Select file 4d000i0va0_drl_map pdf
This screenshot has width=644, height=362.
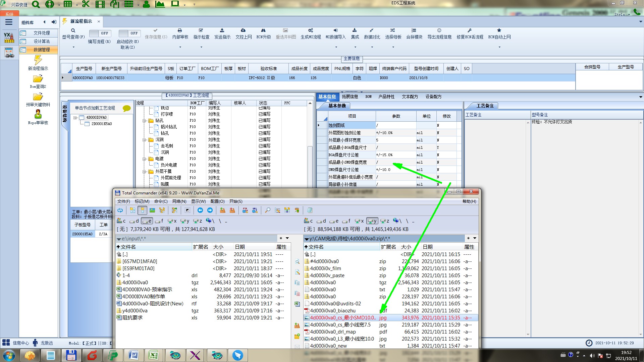[333, 332]
